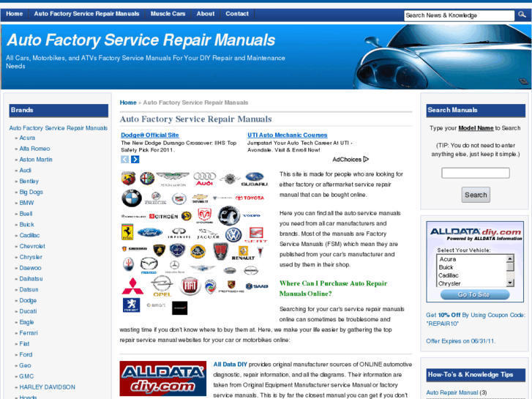Click the Mercedes-Benz star logo

(x=174, y=266)
